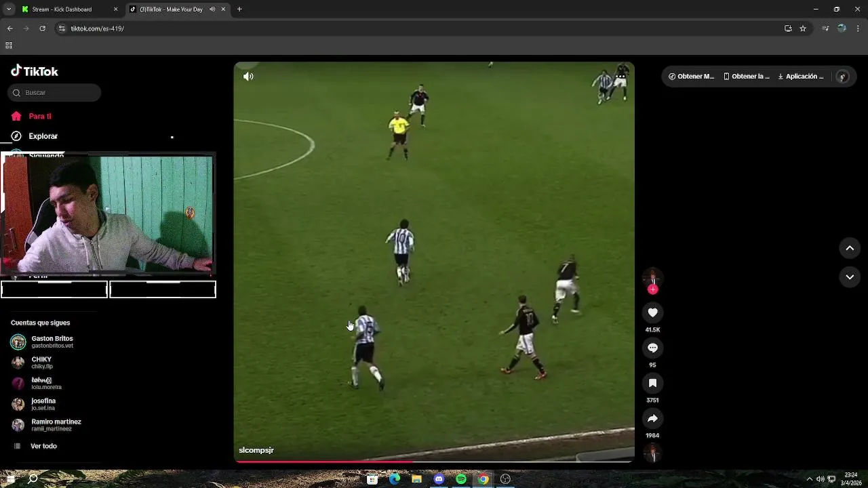The image size is (868, 488).
Task: Bookmark this page with the star
Action: [803, 28]
